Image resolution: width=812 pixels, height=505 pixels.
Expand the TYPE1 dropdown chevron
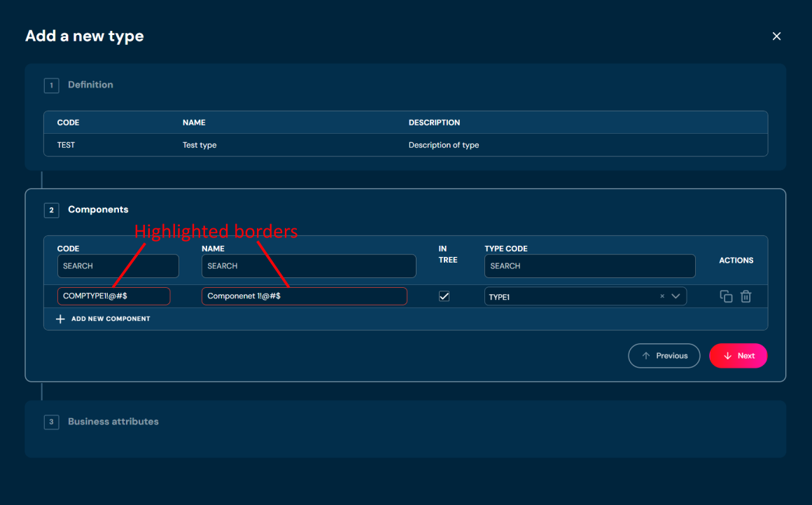(x=675, y=296)
